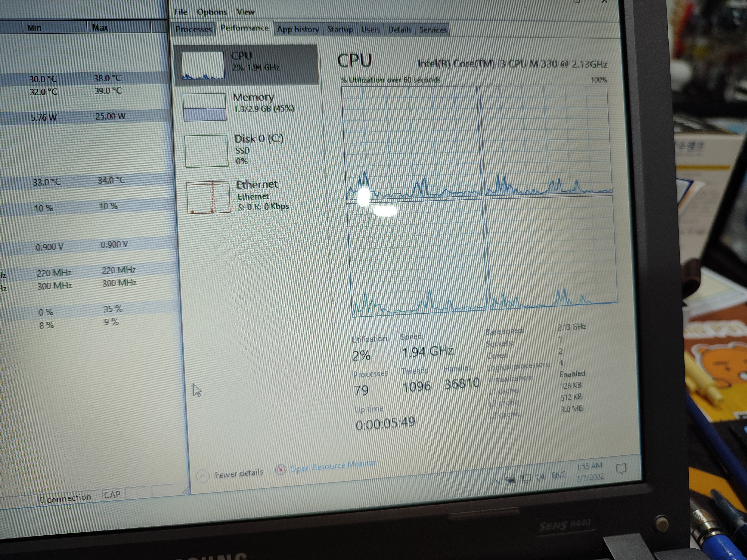Switch to the Services tab
Screen dimensions: 747x560
[x=433, y=30]
